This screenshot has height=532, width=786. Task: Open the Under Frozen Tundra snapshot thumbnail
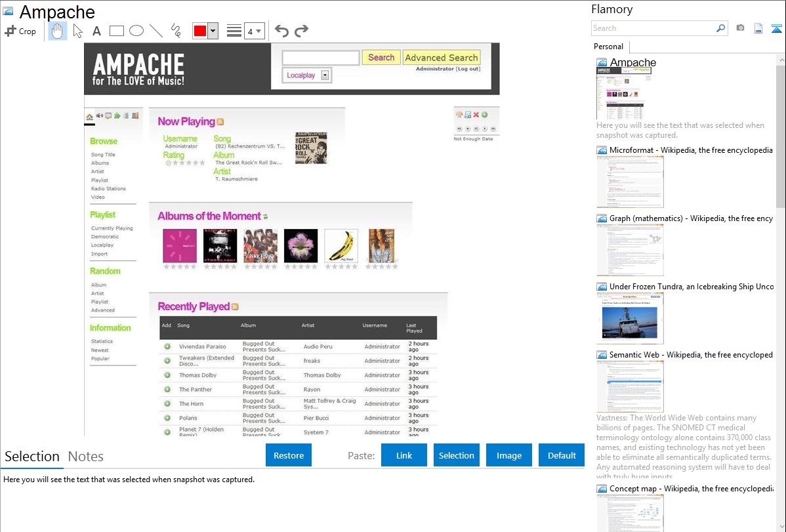coord(630,318)
